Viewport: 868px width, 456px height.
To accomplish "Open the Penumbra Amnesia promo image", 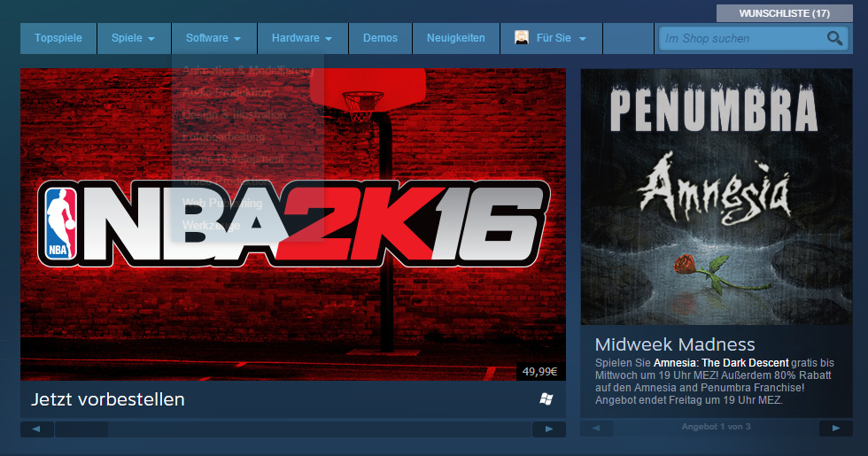I will [717, 197].
